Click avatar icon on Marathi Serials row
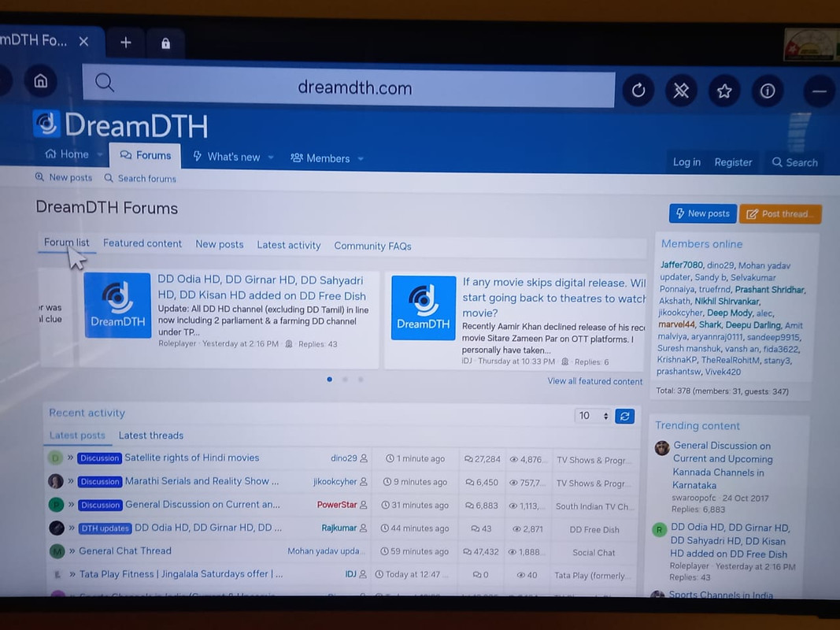Image resolution: width=840 pixels, height=630 pixels. click(56, 481)
